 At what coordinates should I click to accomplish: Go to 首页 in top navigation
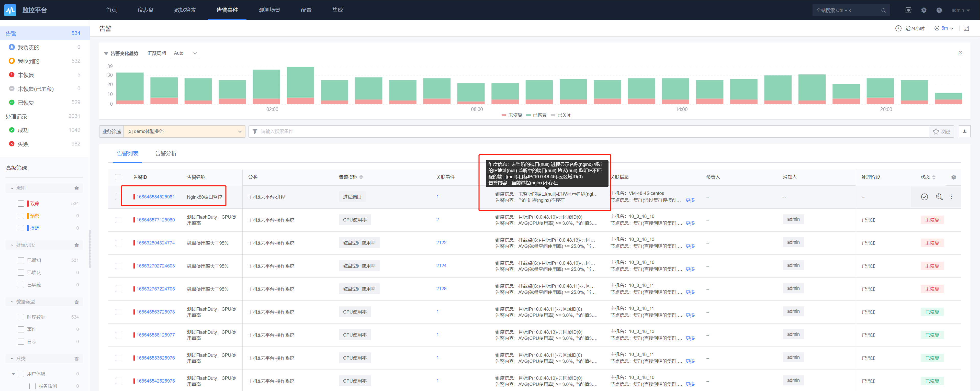[x=111, y=10]
